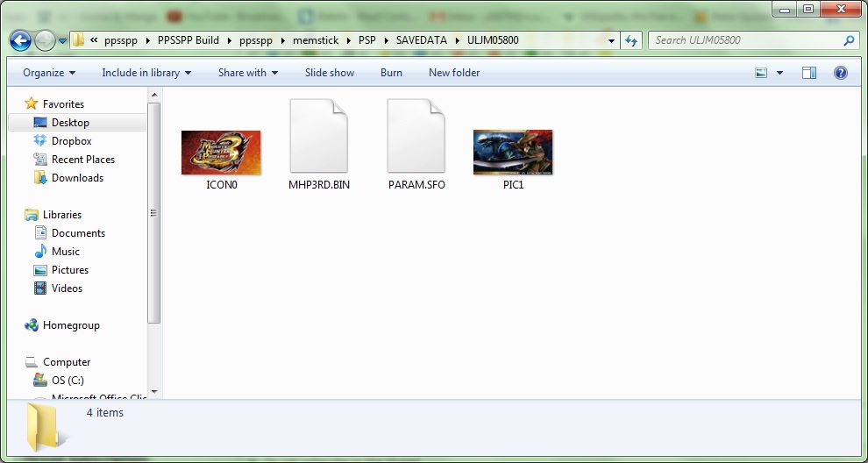
Task: Select the PIC1 image thumbnail
Action: [x=513, y=153]
